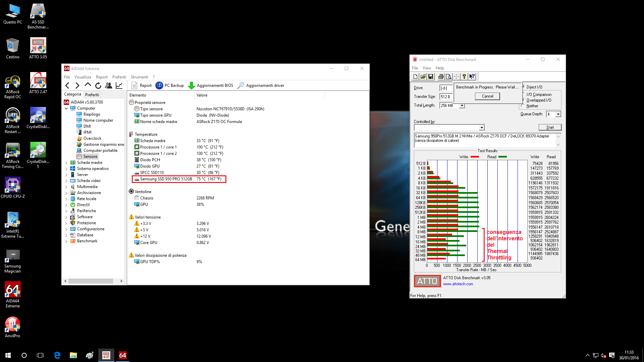Click the Print icon in ATTO toolbar
The image size is (644, 362).
click(441, 77)
